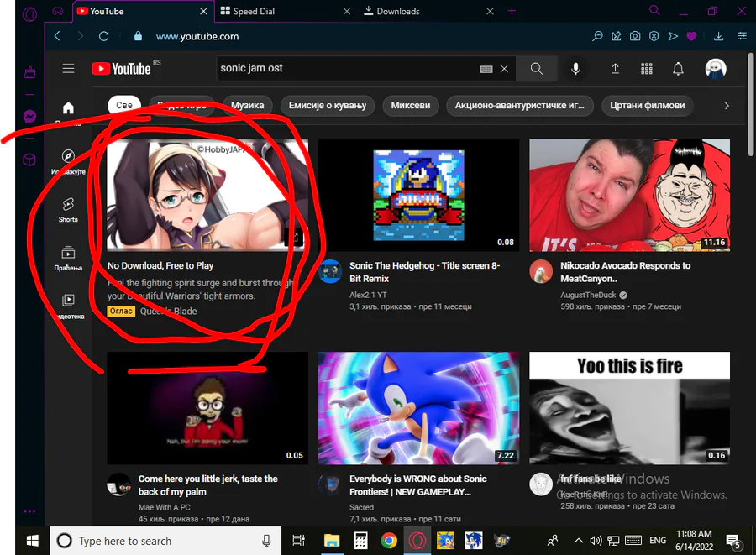Open the Sonic Frontiers video thumbnail
This screenshot has width=756, height=555.
(x=418, y=408)
